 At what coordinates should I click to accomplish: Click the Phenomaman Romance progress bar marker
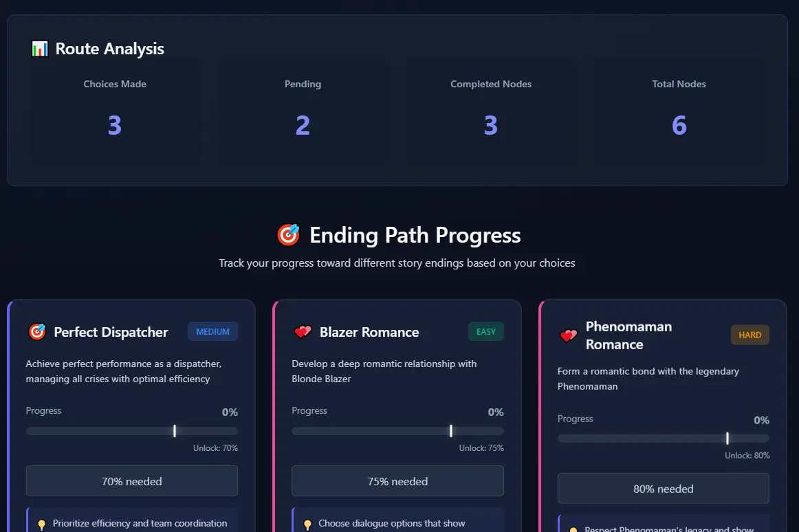pos(727,439)
